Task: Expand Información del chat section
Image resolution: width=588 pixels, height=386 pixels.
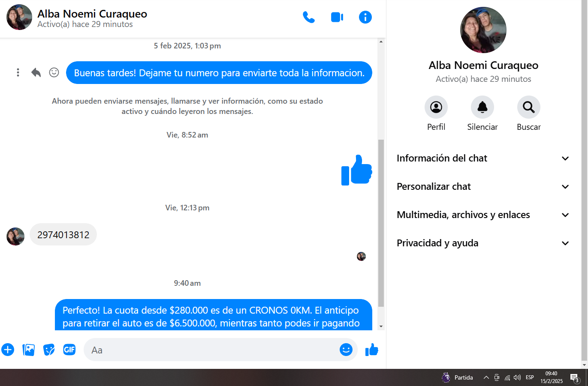Action: click(x=483, y=158)
